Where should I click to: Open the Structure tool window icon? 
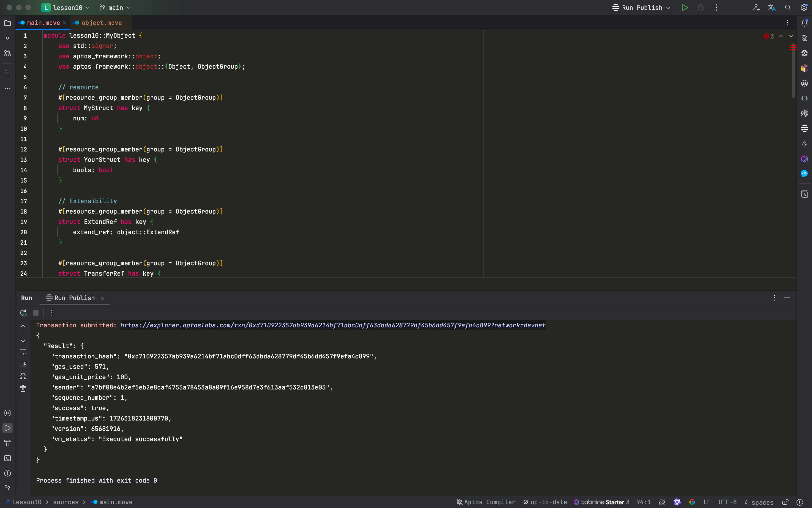[7, 73]
